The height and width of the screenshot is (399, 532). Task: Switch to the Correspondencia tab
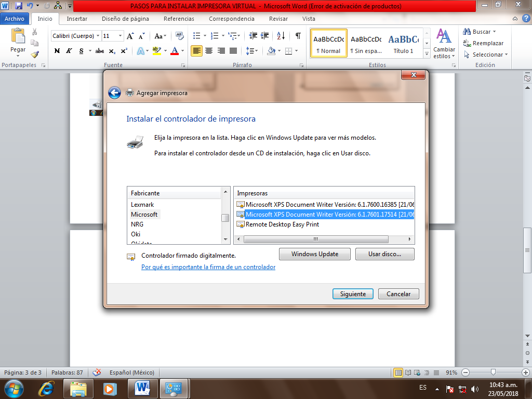[231, 19]
